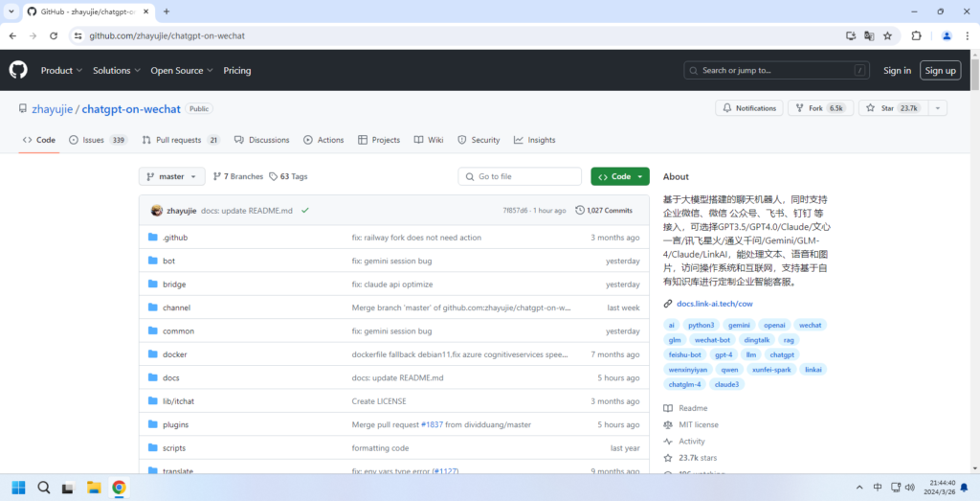
Task: Click the Notifications button
Action: pyautogui.click(x=748, y=108)
